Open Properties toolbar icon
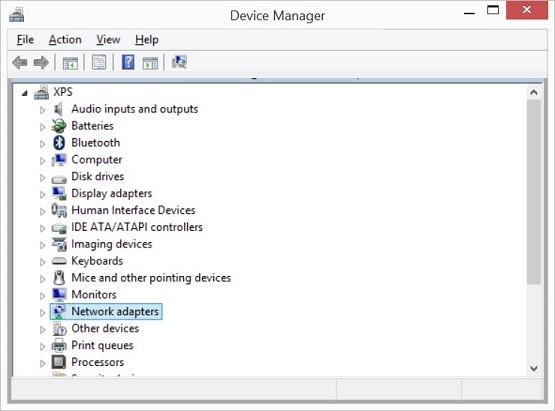The width and height of the screenshot is (555, 411). (x=99, y=63)
